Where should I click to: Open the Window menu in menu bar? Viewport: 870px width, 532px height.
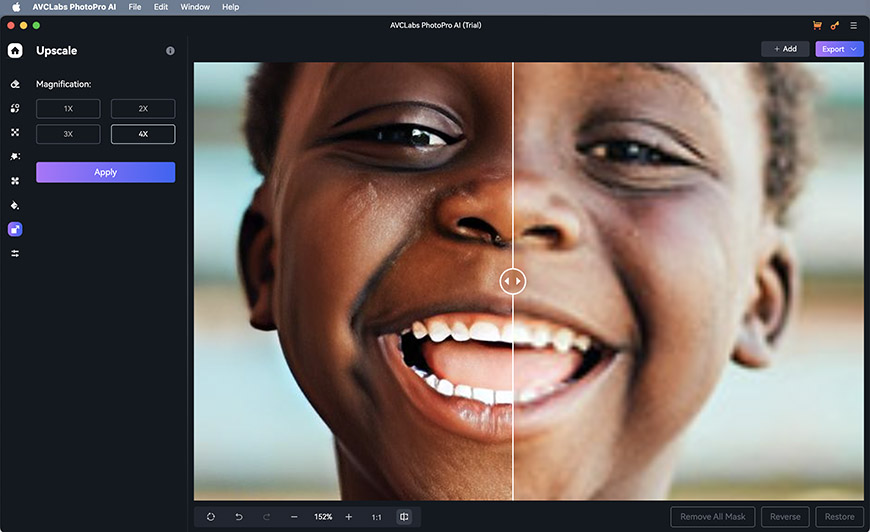(x=195, y=7)
